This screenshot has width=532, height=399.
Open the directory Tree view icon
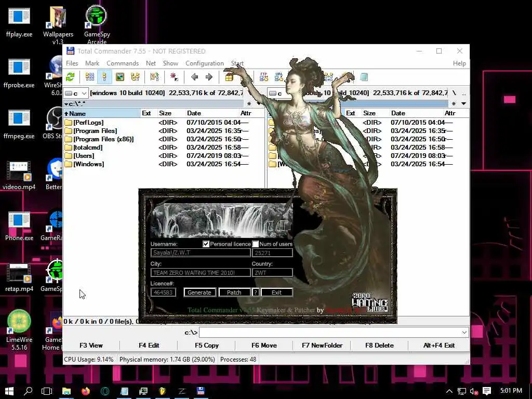(x=135, y=77)
